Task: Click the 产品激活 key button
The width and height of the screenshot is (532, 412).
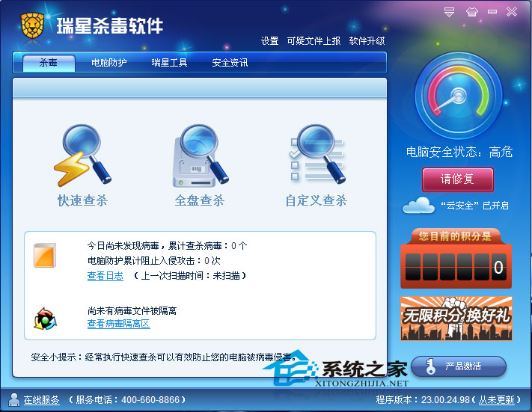Action: point(459,366)
